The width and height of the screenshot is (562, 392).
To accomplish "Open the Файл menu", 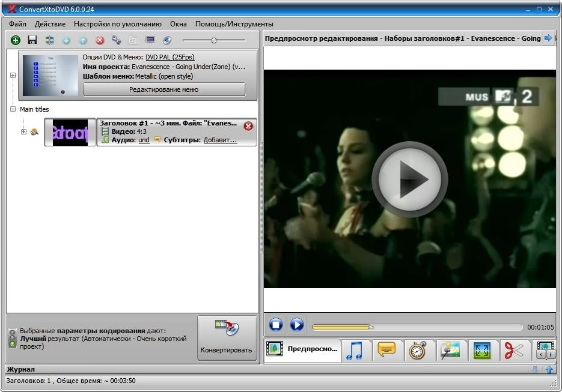I will click(x=17, y=24).
